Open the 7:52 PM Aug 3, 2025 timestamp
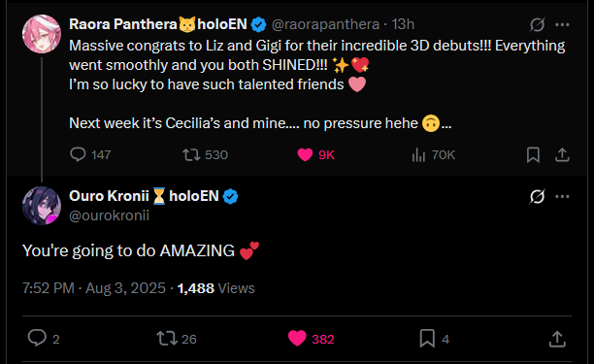 94,288
